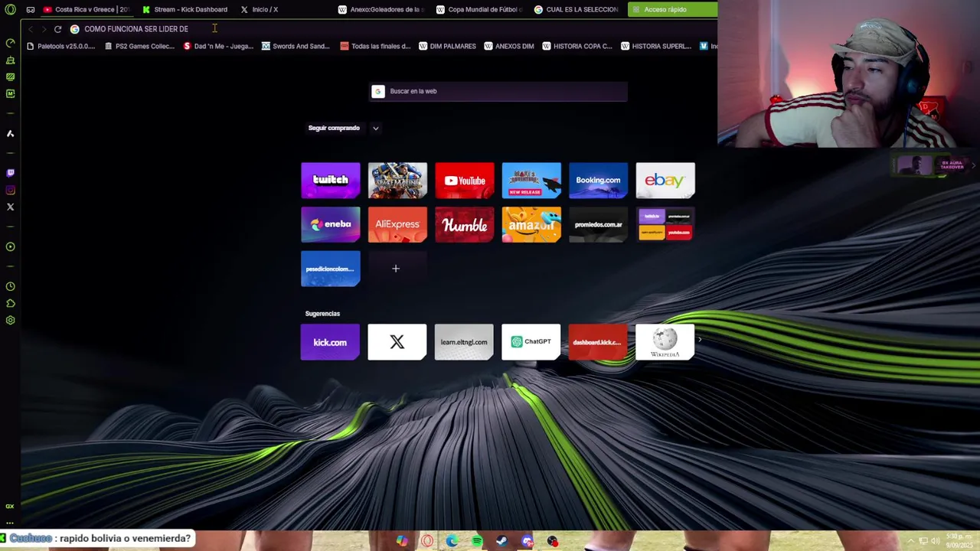Open the Twitch icon in sidebar
980x551 pixels.
pos(10,173)
